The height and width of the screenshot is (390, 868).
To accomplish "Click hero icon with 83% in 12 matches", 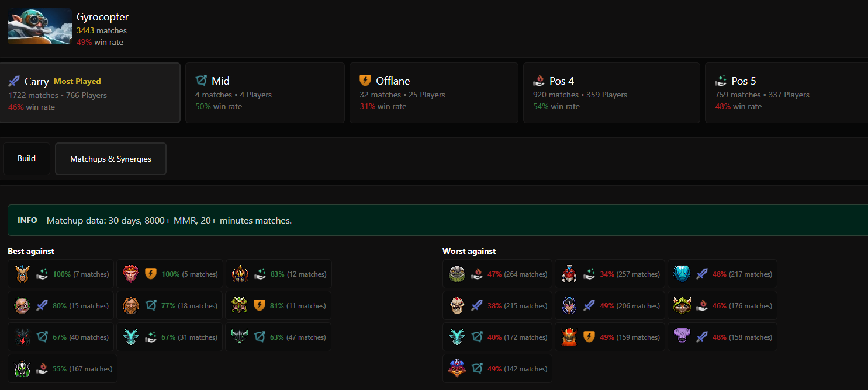I will click(240, 274).
